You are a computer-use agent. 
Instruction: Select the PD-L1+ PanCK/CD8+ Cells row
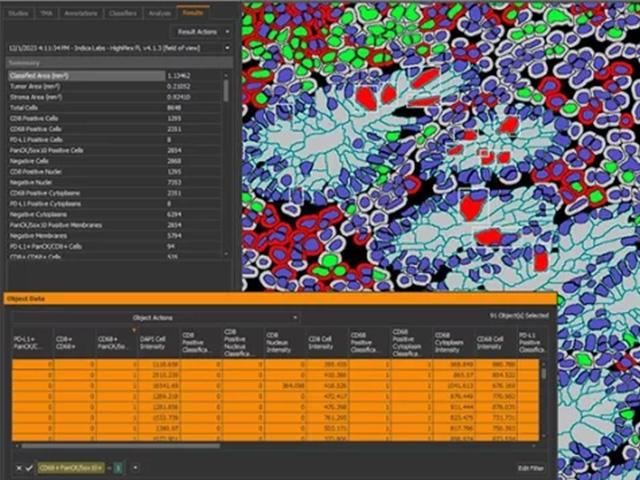(x=114, y=246)
